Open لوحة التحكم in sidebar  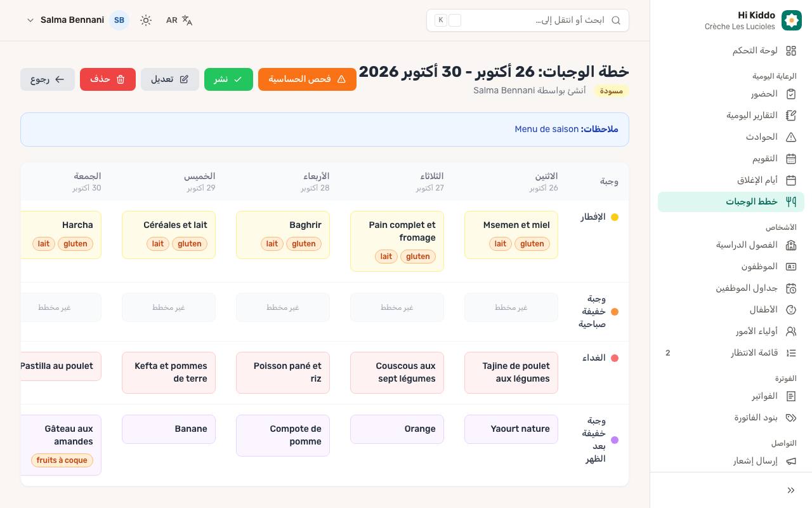pos(731,51)
